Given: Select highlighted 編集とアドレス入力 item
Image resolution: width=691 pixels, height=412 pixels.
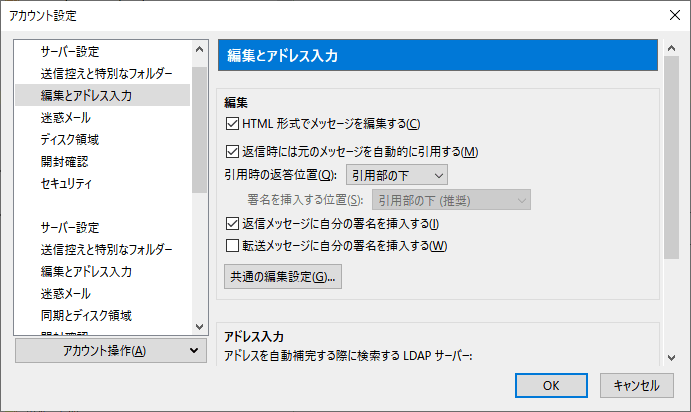Looking at the screenshot, I should [103, 95].
